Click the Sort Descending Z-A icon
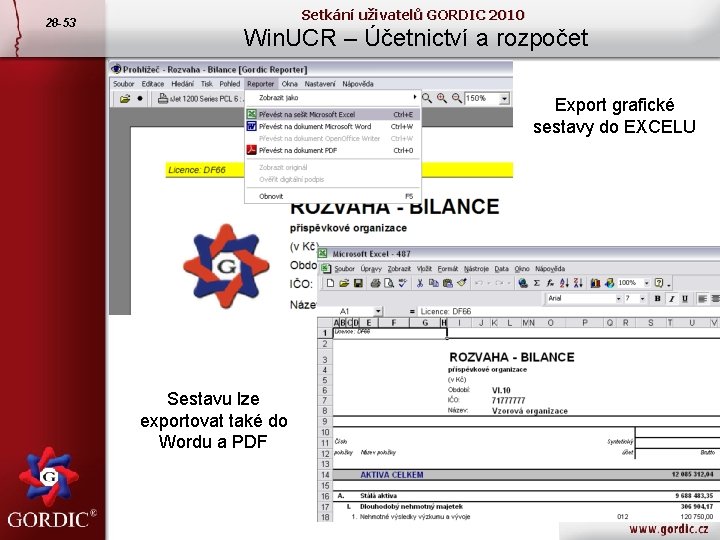720x540 pixels. [578, 283]
